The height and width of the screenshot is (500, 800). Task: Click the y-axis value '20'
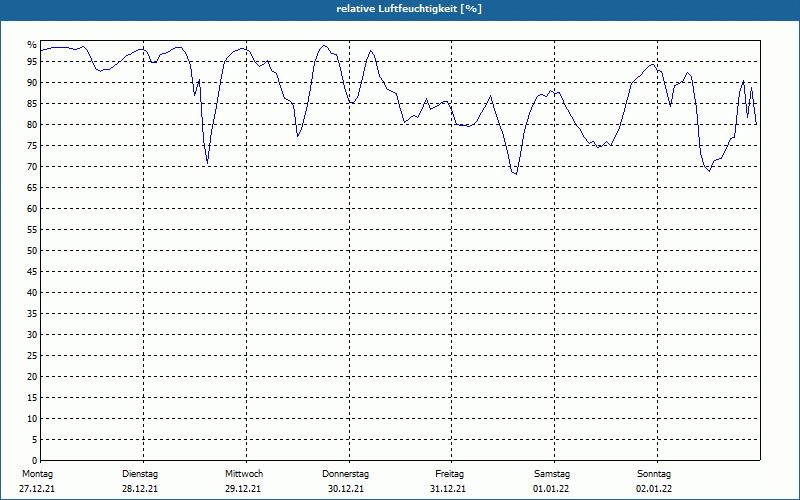[x=32, y=377]
